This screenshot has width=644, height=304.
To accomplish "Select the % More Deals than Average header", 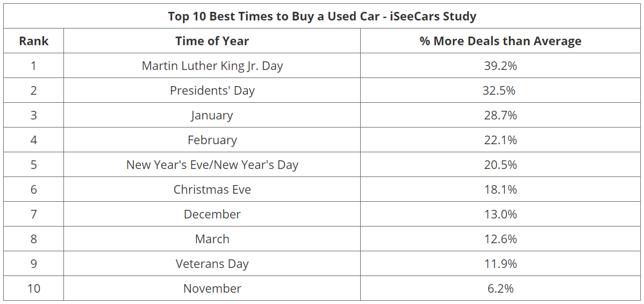I will tap(500, 41).
